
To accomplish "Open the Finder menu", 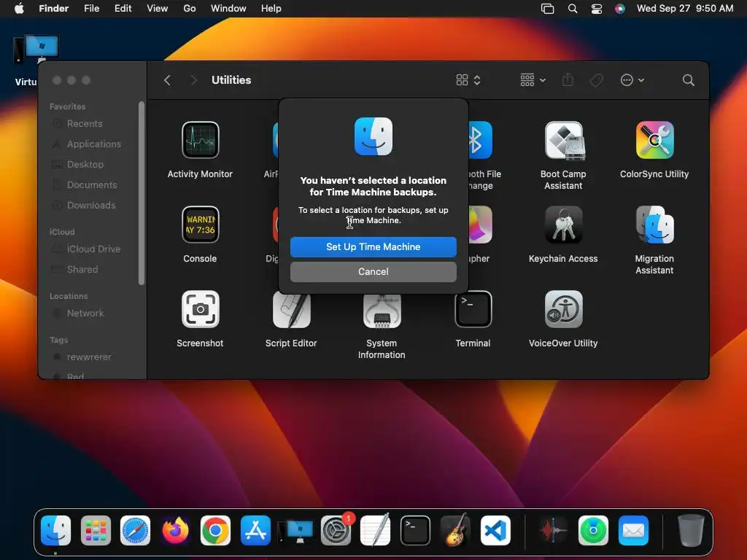I will [54, 9].
